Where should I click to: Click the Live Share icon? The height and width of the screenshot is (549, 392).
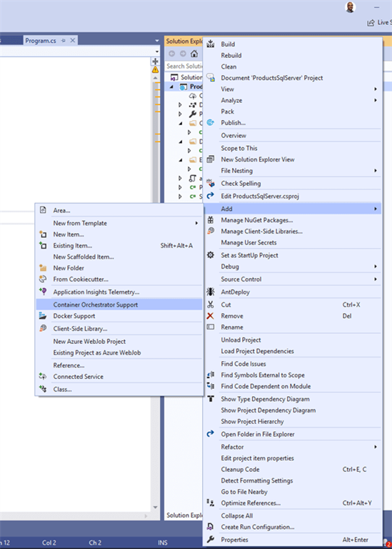(371, 23)
